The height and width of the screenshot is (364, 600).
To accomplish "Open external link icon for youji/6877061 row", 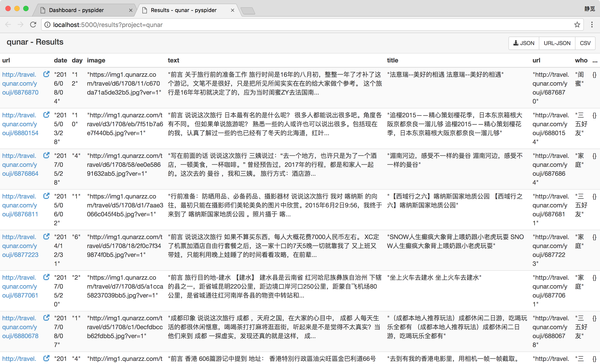I will pos(46,277).
